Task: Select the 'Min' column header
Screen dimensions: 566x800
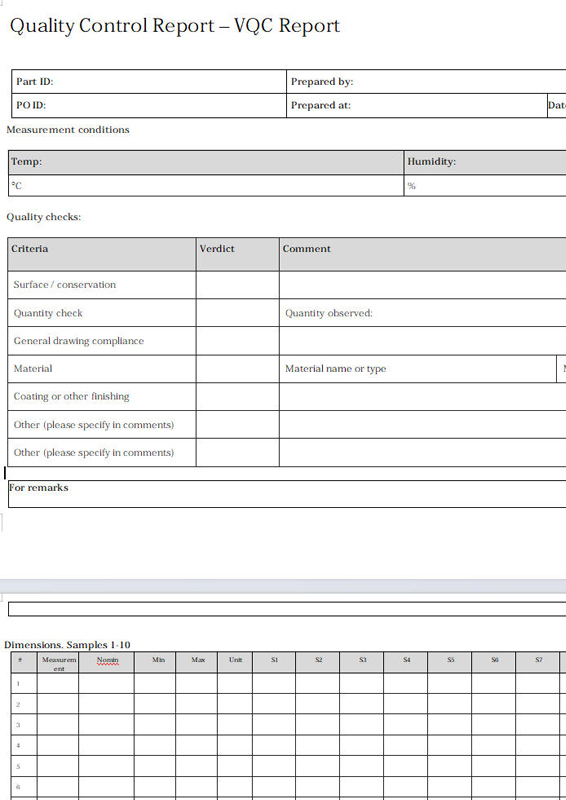Action: coord(155,662)
